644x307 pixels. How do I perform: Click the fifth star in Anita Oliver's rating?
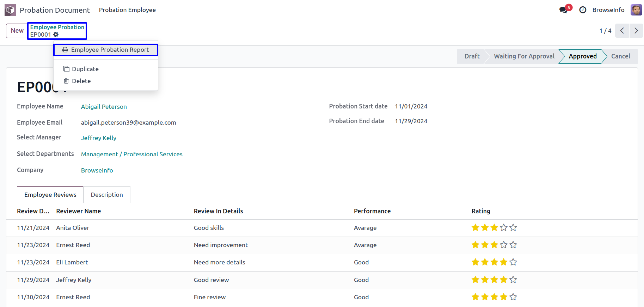(x=513, y=228)
